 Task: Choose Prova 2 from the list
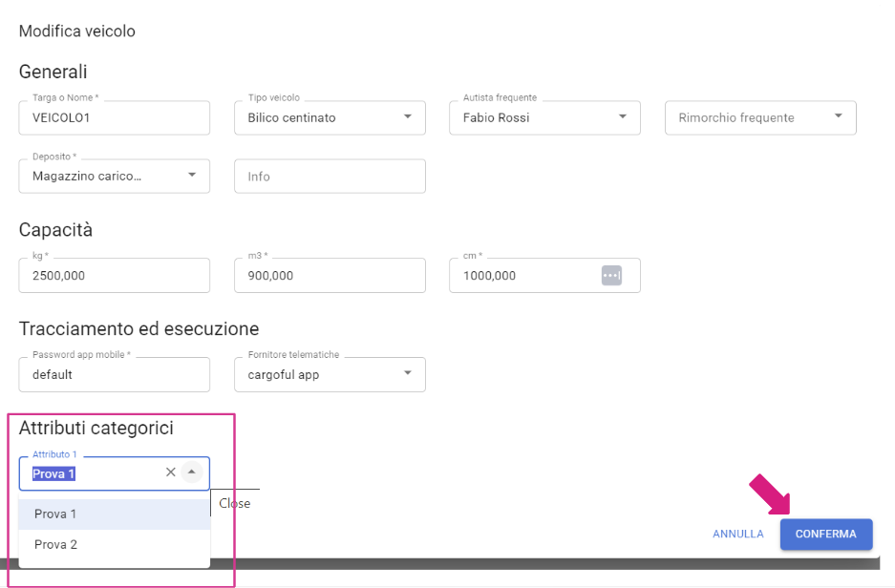(115, 545)
